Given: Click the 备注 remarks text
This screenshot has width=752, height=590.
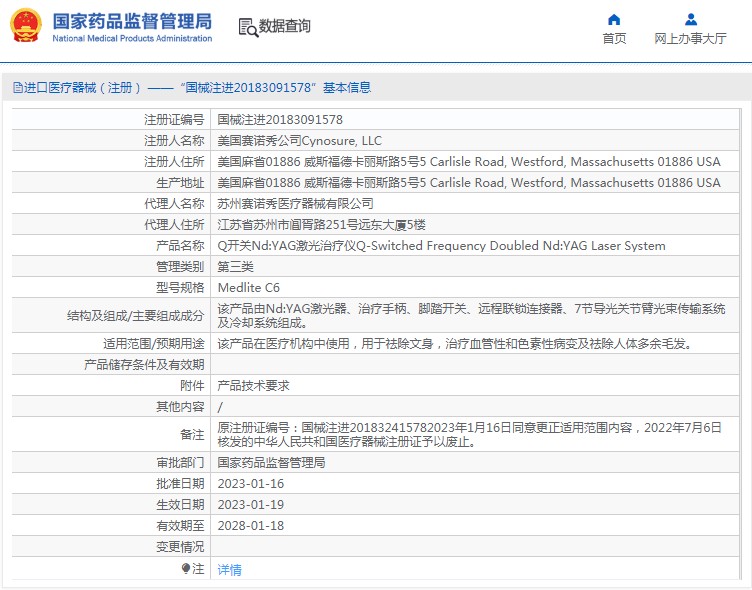Looking at the screenshot, I should pyautogui.click(x=469, y=434).
